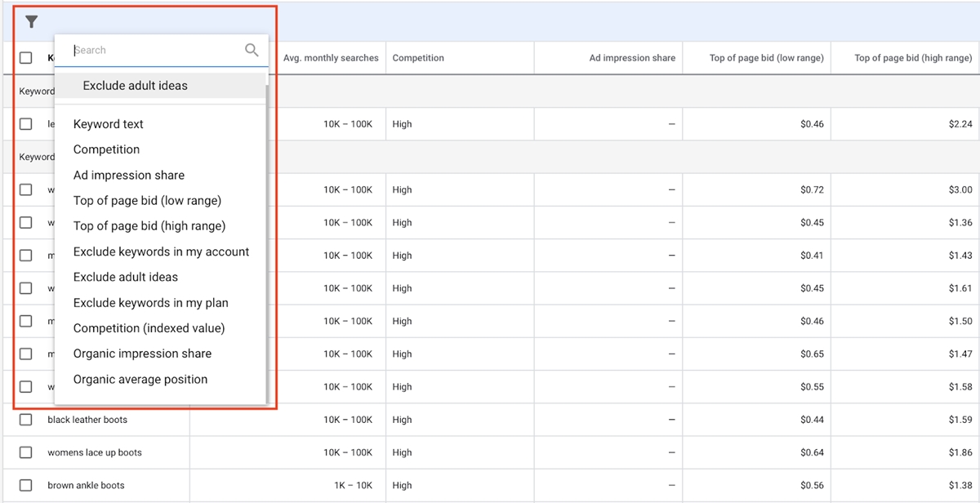Sort by the Ad impression share column header

point(632,58)
